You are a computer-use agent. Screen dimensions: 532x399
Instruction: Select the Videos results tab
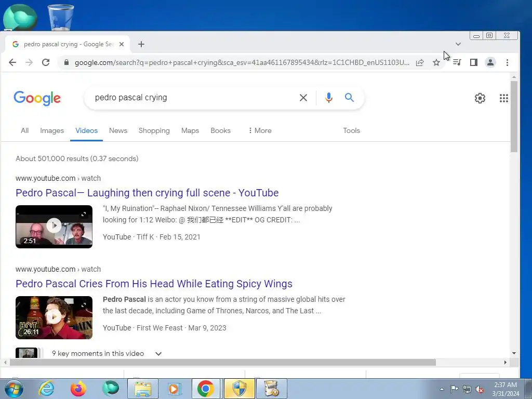(87, 130)
